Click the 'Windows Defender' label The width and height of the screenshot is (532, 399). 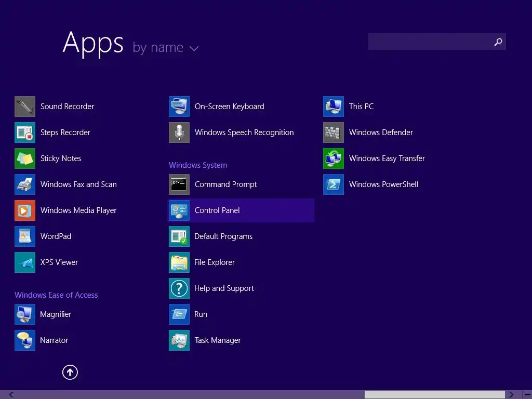[381, 132]
